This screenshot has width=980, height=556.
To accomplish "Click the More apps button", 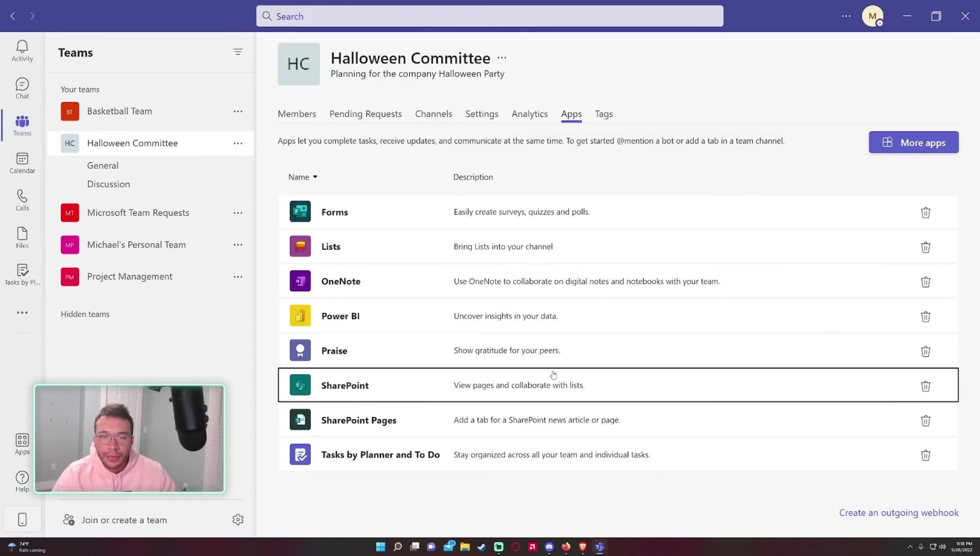I will tap(914, 142).
